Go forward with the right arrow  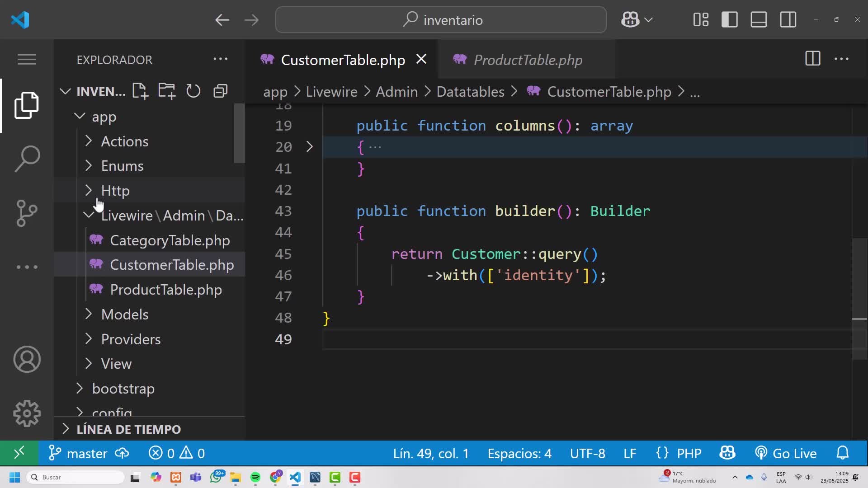pos(251,20)
